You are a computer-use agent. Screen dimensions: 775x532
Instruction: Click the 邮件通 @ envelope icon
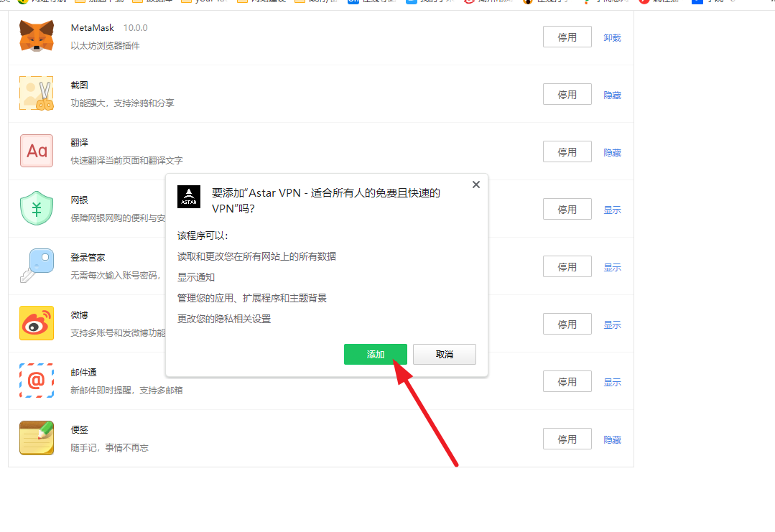pyautogui.click(x=37, y=381)
